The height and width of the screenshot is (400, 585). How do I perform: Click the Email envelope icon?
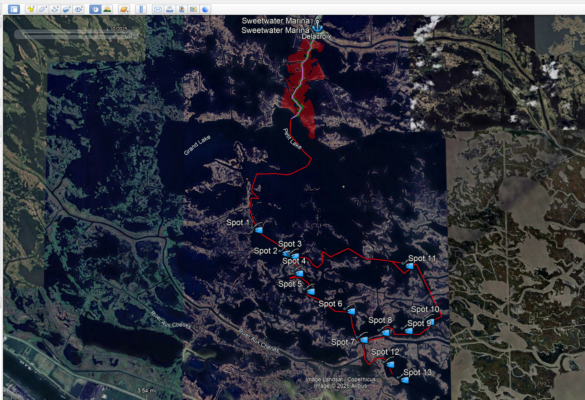pyautogui.click(x=158, y=9)
